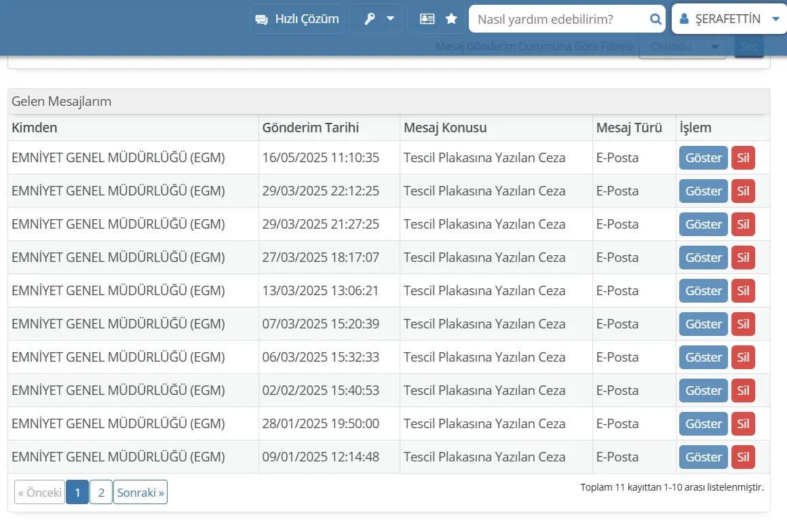Click the 'Gelen Mesajlarım' panel title
The width and height of the screenshot is (787, 532).
click(62, 101)
